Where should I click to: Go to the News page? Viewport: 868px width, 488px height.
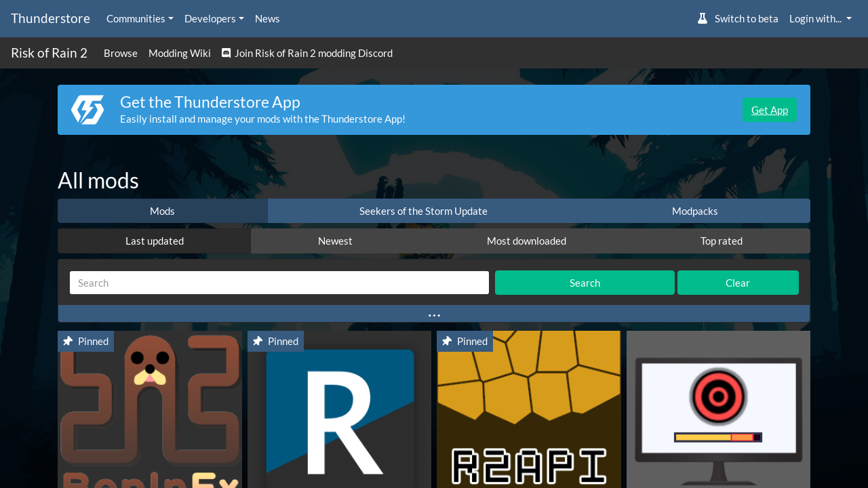(267, 18)
